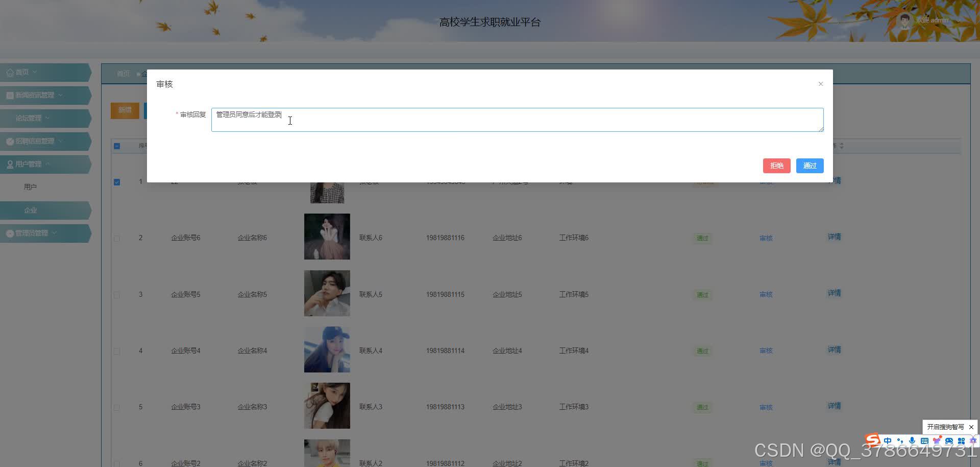Click the 招聘信息管理 sidebar icon
This screenshot has height=467, width=980.
10,142
